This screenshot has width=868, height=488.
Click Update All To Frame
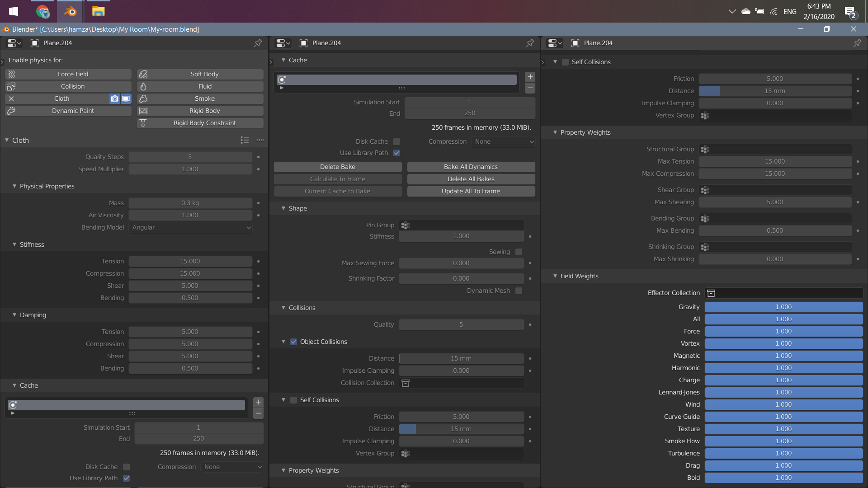[x=471, y=191]
